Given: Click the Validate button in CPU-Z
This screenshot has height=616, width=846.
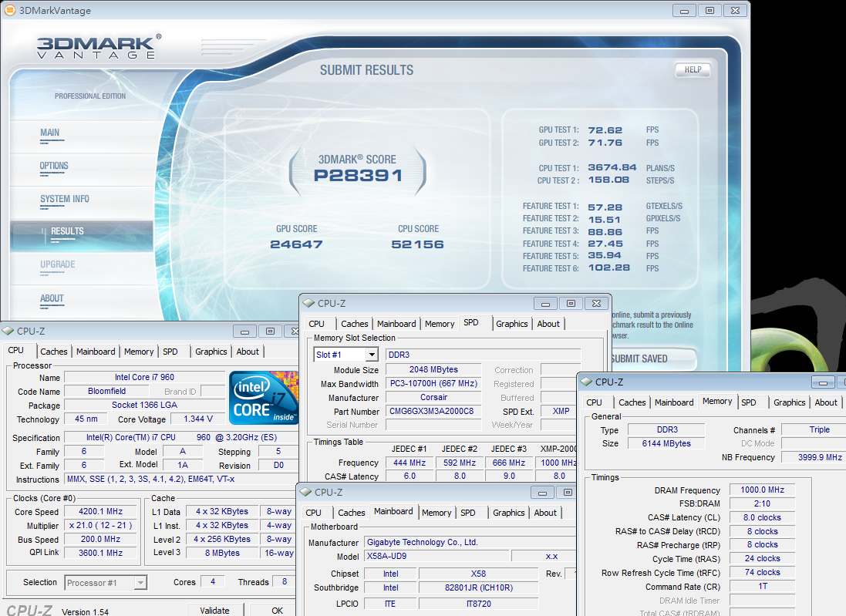Looking at the screenshot, I should coord(214,610).
